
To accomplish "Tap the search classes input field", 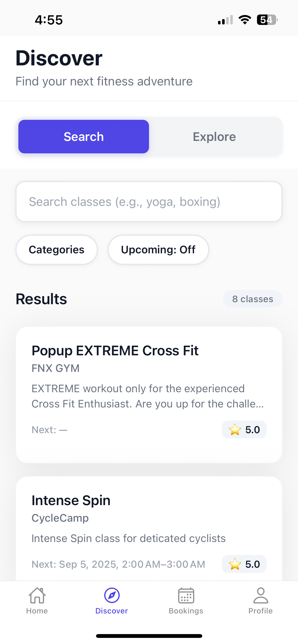I will click(149, 201).
